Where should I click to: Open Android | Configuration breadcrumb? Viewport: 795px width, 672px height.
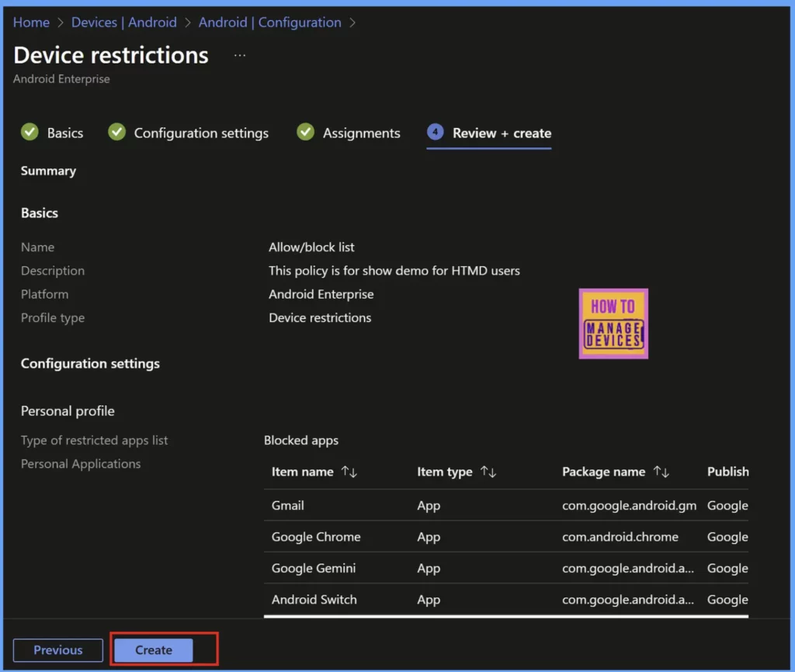pyautogui.click(x=269, y=23)
